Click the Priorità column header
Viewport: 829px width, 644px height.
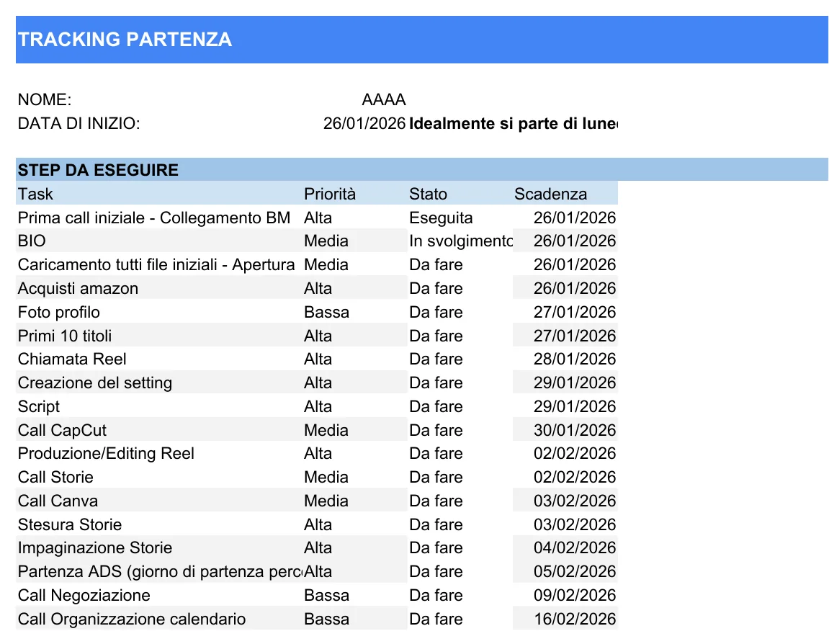coord(354,194)
